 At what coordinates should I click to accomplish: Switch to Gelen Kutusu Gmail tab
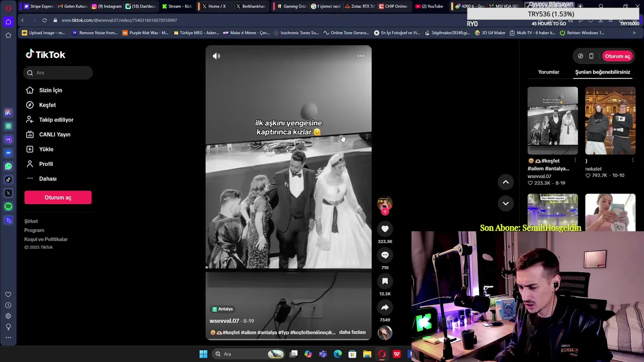point(72,7)
